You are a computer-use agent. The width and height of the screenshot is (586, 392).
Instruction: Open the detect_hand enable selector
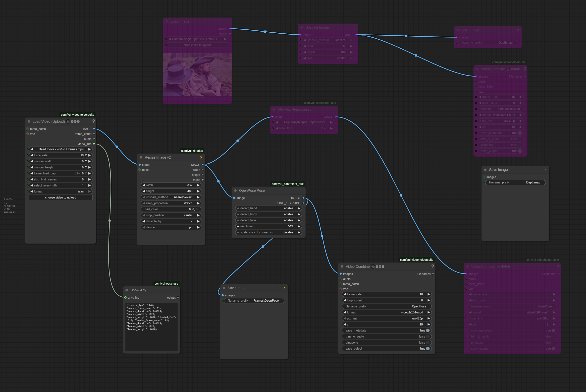coord(269,208)
